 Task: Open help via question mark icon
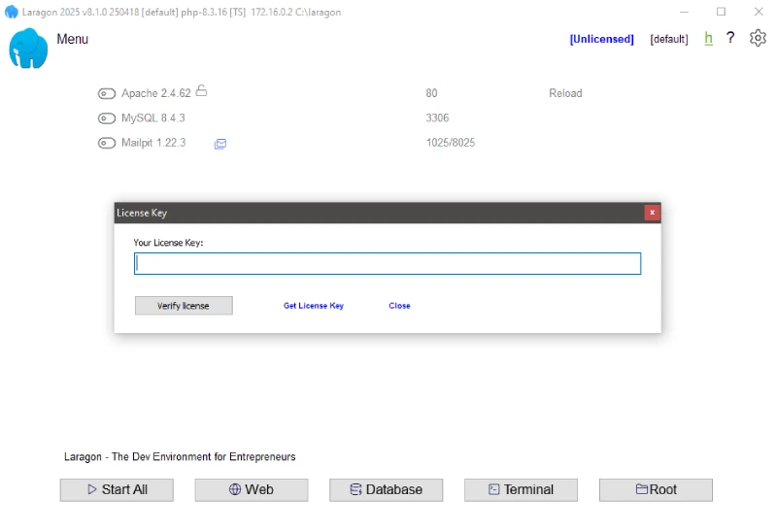point(730,38)
